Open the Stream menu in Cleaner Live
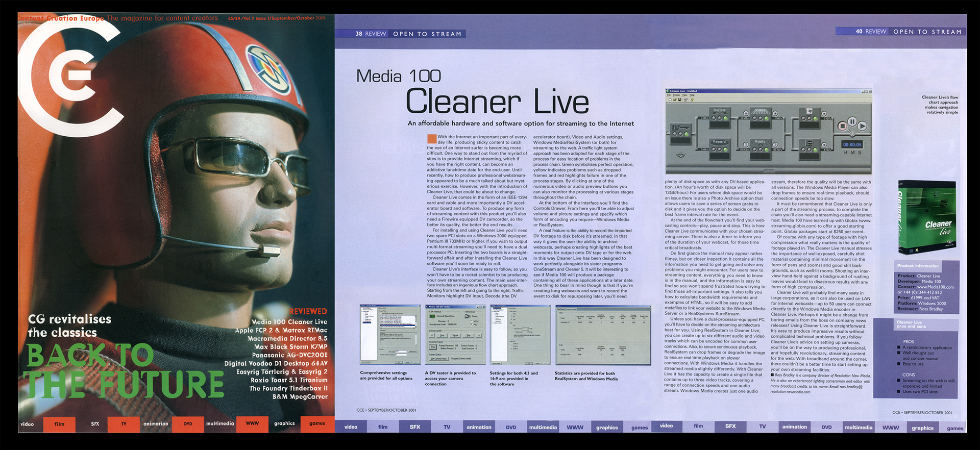Viewport: 980px width, 450px height. pyautogui.click(x=676, y=95)
